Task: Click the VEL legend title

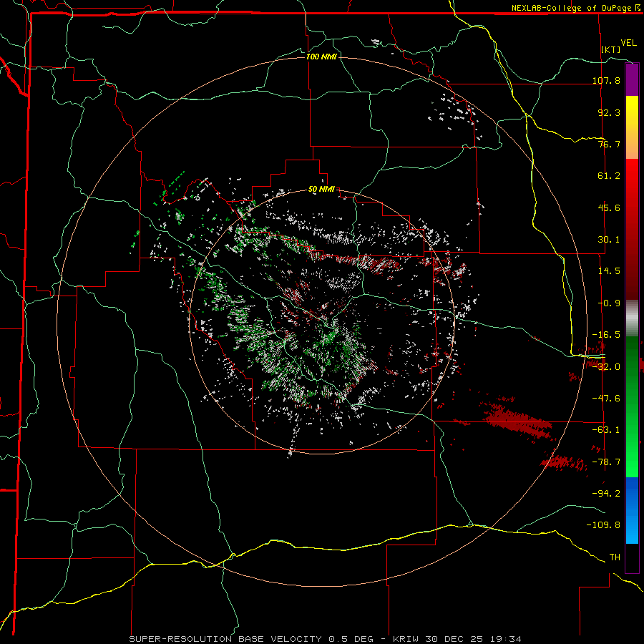Action: (628, 43)
